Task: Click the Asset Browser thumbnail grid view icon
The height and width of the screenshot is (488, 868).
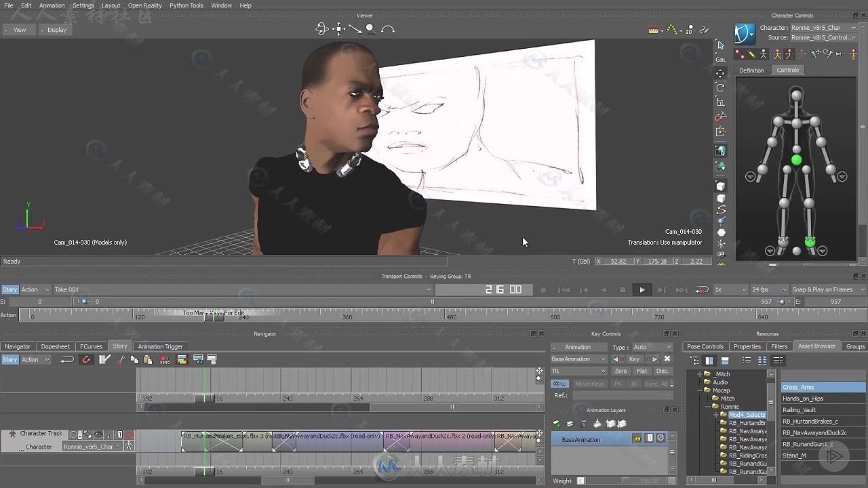Action: point(762,361)
